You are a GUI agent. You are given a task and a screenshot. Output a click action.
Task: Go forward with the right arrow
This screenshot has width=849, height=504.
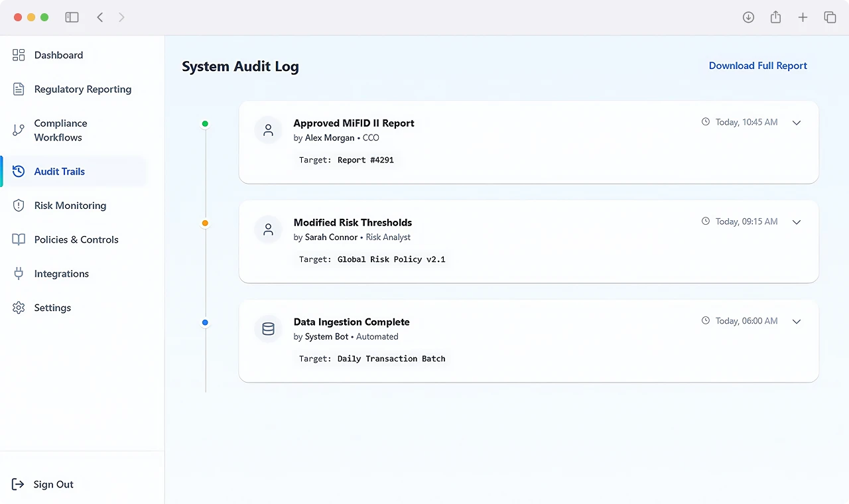121,17
